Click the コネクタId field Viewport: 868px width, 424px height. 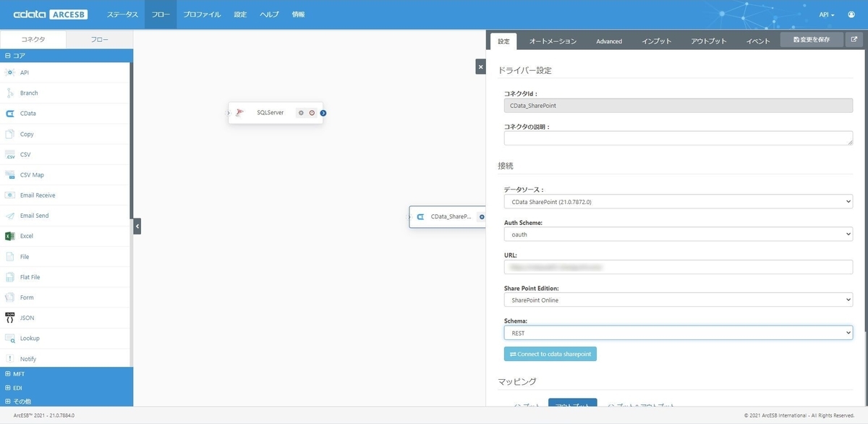(x=678, y=105)
